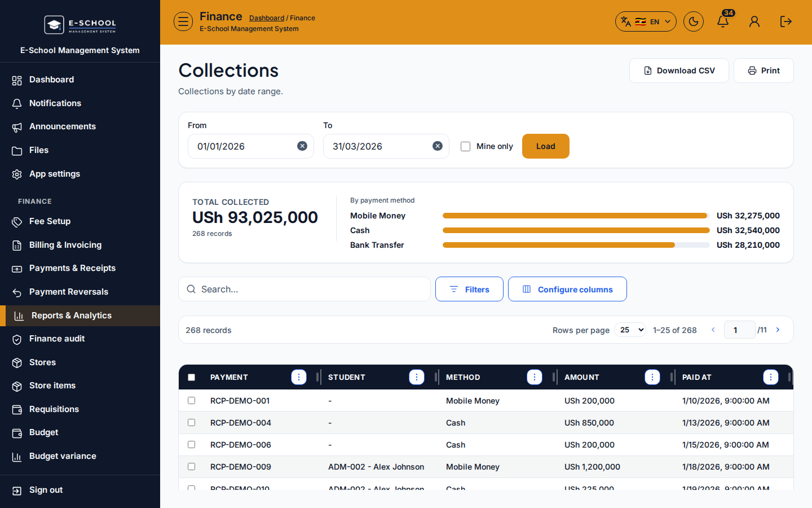Open STUDENT column options menu
The width and height of the screenshot is (812, 508).
point(417,377)
